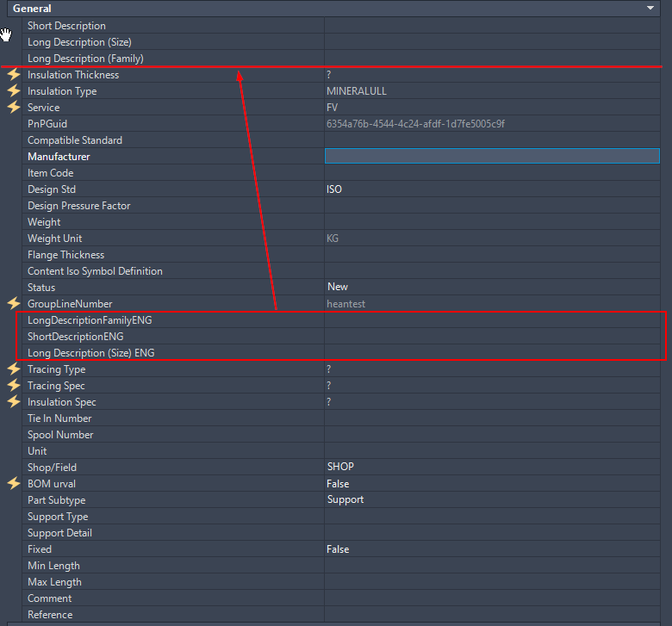The height and width of the screenshot is (626, 672).
Task: Click the SHOP Shop/Field value
Action: point(340,467)
